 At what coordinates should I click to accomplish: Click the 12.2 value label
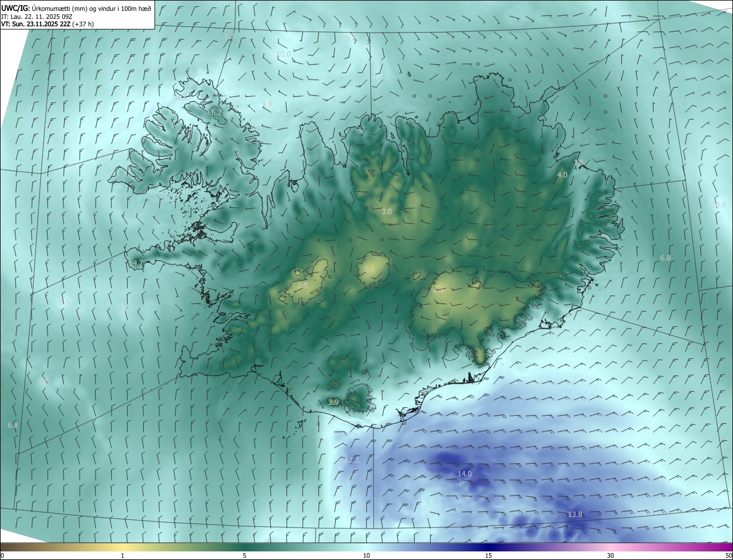[352, 460]
